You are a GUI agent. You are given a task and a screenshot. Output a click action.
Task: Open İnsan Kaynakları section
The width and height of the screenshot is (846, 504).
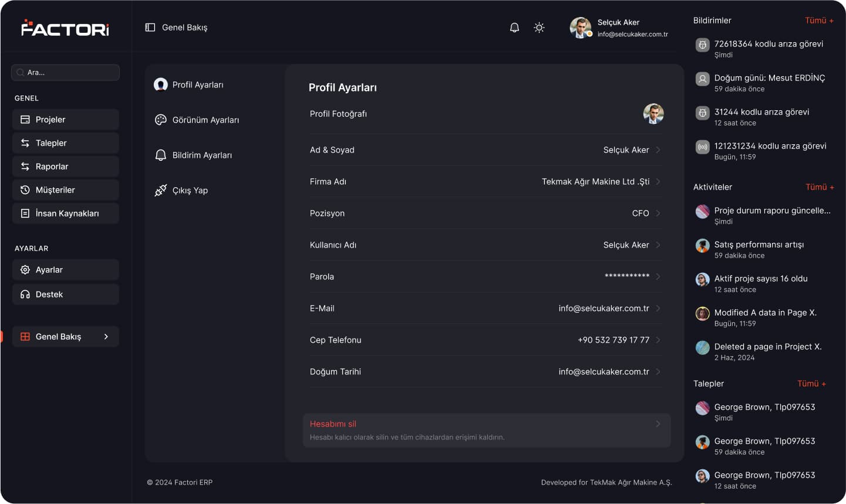[66, 214]
